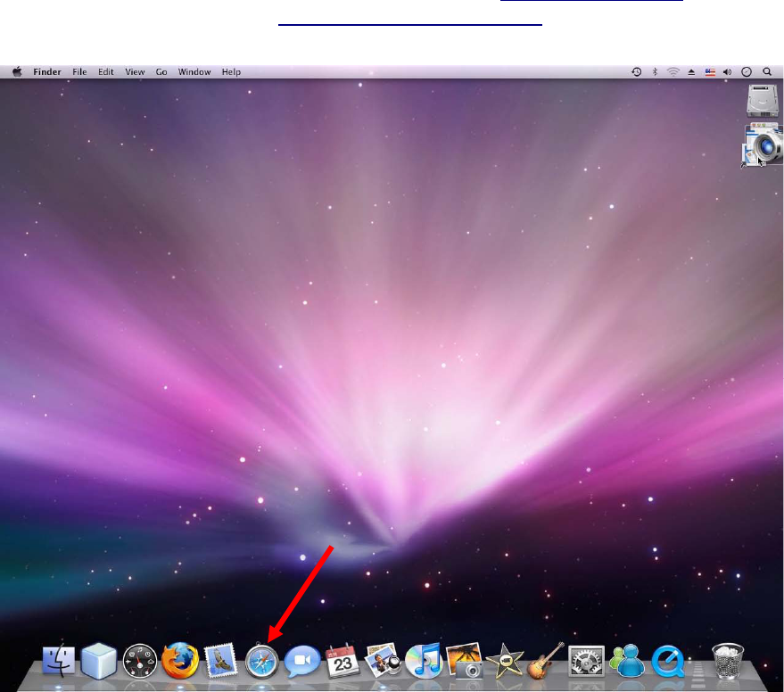Select the hard drive icon on desktop
Image resolution: width=784 pixels, height=692 pixels.
(x=763, y=101)
